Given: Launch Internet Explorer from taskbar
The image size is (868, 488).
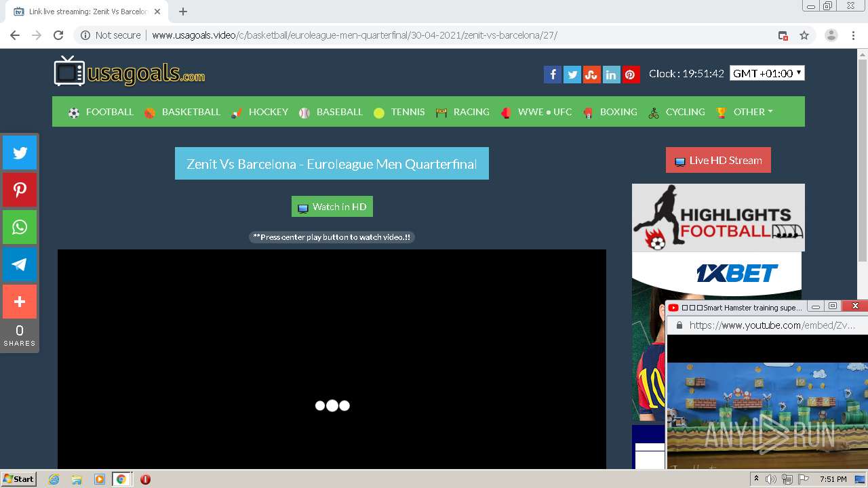Looking at the screenshot, I should point(54,479).
